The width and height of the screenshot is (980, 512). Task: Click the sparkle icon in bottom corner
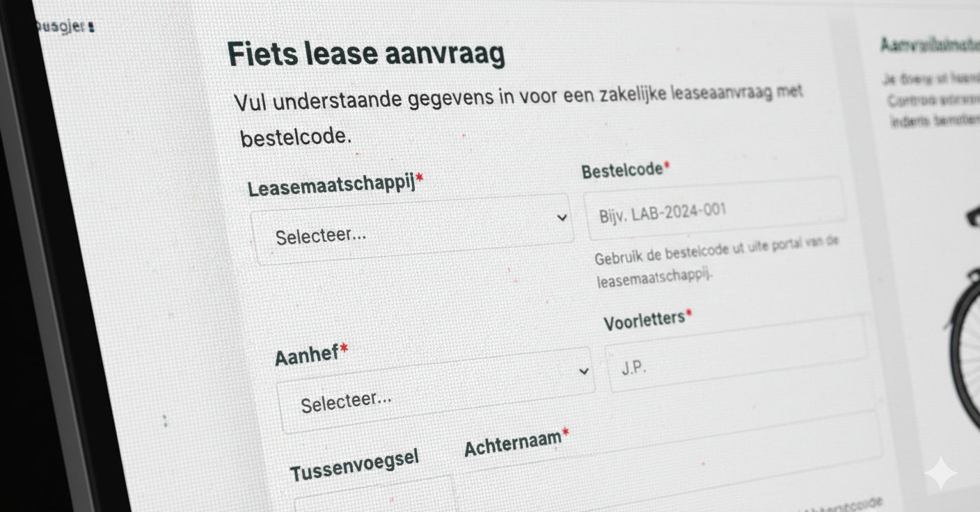940,473
